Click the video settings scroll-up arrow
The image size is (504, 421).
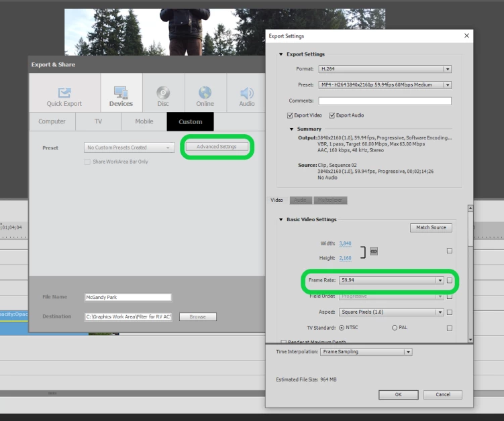coord(470,208)
